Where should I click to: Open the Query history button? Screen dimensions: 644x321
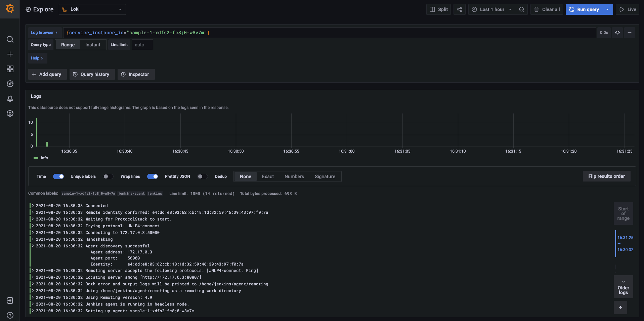pyautogui.click(x=92, y=74)
